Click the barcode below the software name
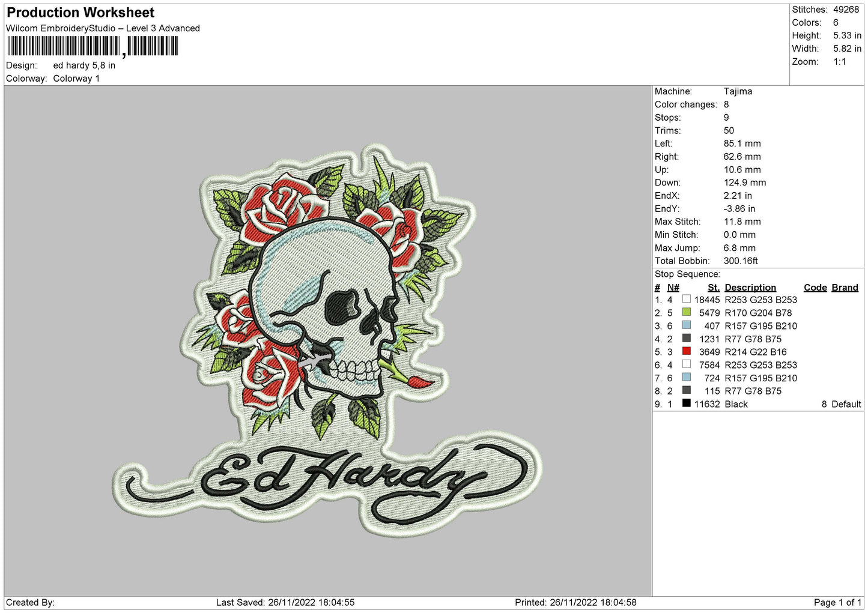This screenshot has width=868, height=613. tap(93, 46)
